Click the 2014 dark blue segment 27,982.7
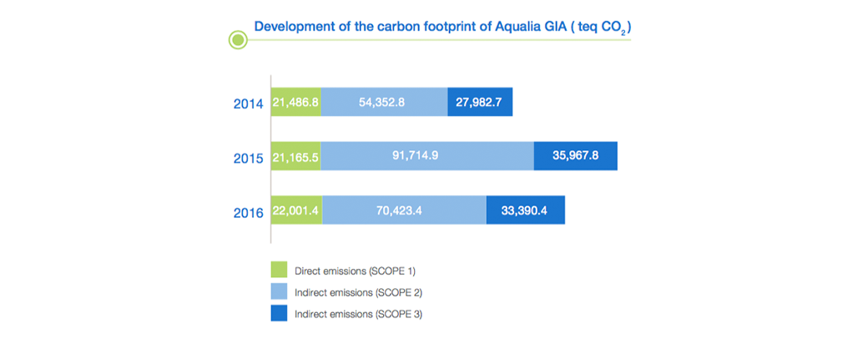Viewport: 868px width, 349px height. click(x=480, y=102)
